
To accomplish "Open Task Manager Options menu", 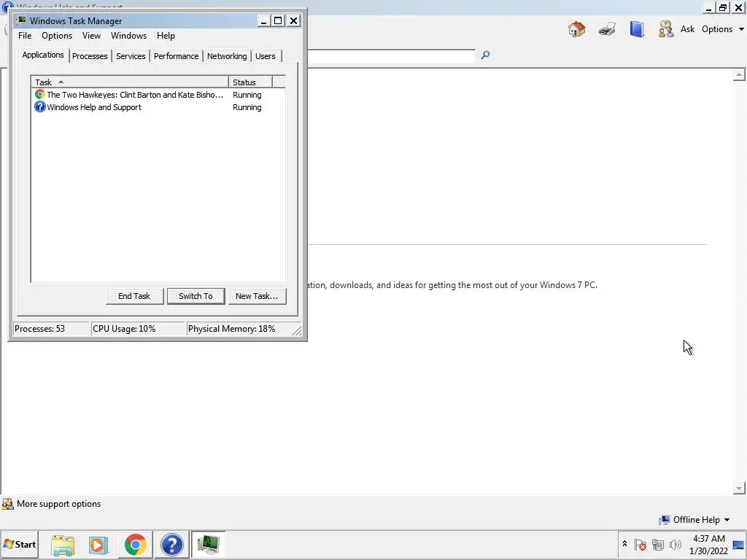I will (57, 36).
